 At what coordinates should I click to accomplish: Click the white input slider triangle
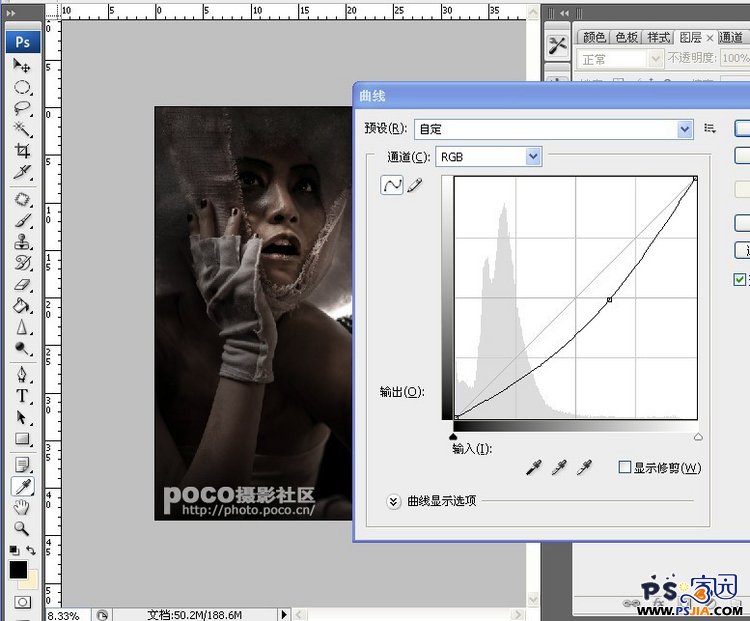click(x=698, y=437)
